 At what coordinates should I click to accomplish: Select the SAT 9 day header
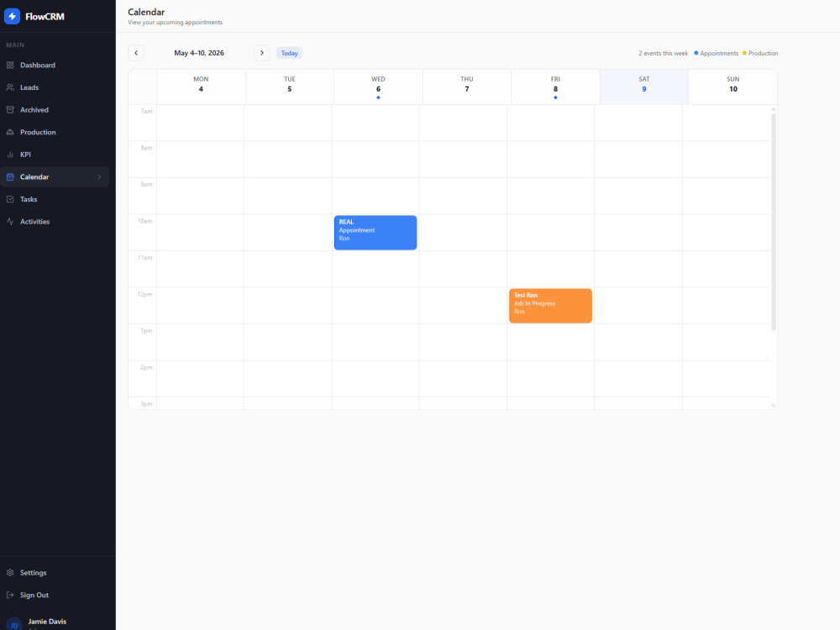pos(644,87)
